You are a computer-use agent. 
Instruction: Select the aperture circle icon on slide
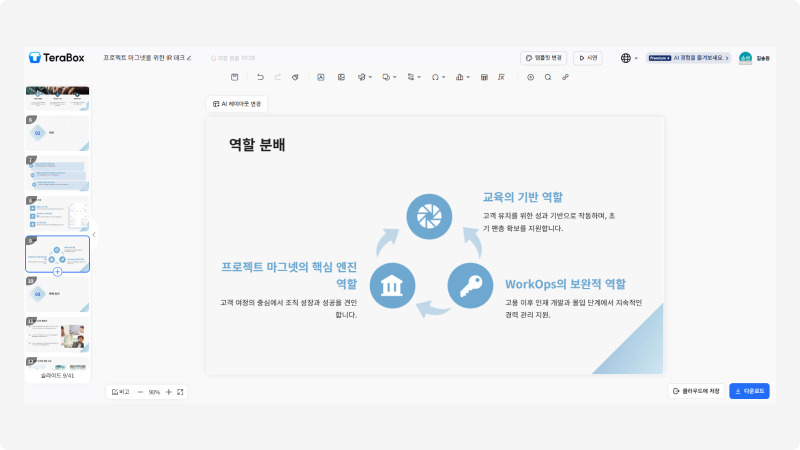pyautogui.click(x=429, y=216)
